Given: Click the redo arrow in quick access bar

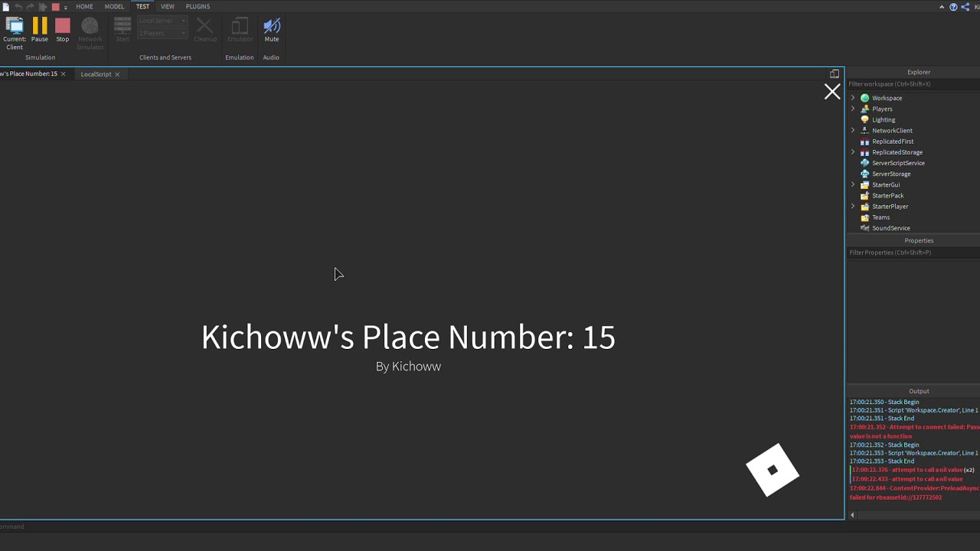Looking at the screenshot, I should click(30, 7).
